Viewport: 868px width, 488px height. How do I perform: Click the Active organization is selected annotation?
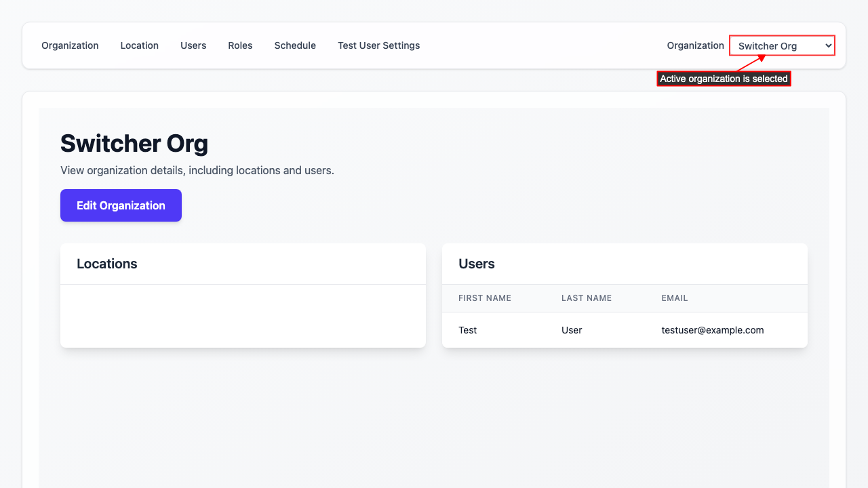pyautogui.click(x=724, y=78)
